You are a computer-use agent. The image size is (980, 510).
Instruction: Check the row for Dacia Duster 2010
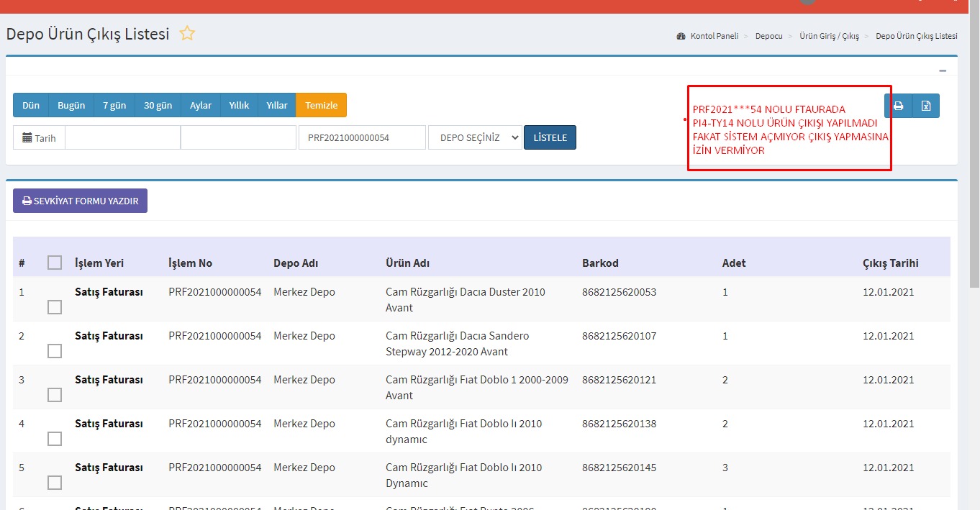point(55,307)
